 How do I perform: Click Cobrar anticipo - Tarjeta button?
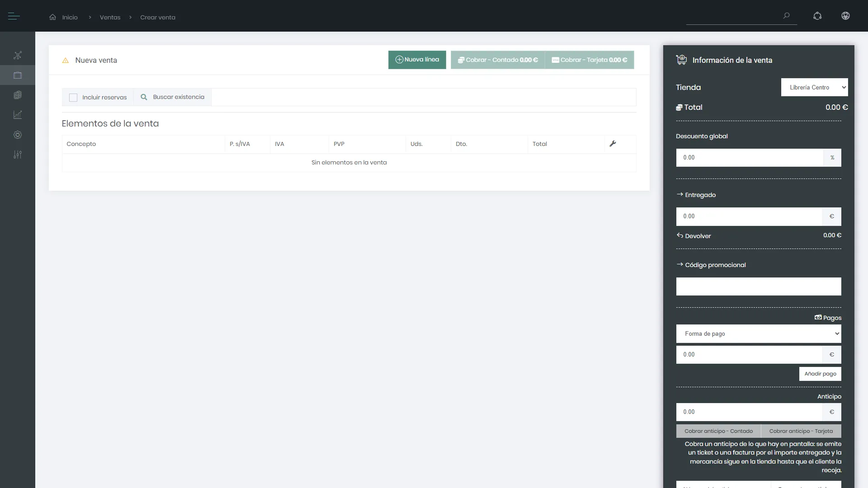click(801, 431)
